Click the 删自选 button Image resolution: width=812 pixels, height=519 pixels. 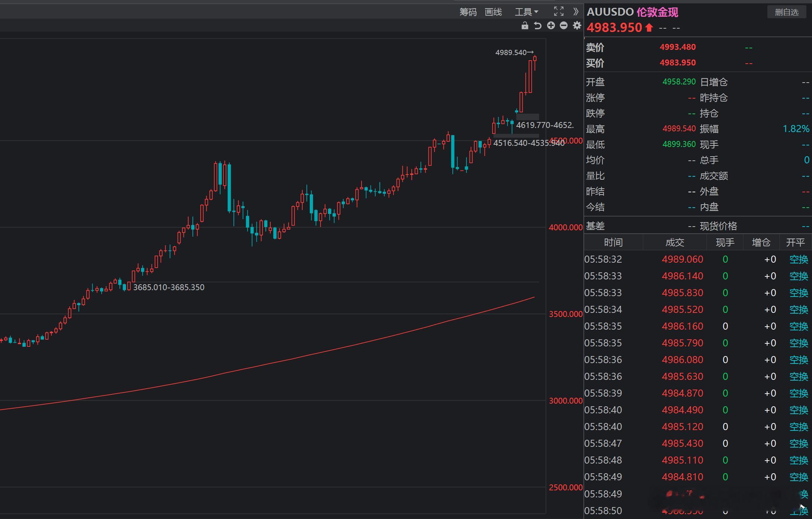tap(786, 12)
